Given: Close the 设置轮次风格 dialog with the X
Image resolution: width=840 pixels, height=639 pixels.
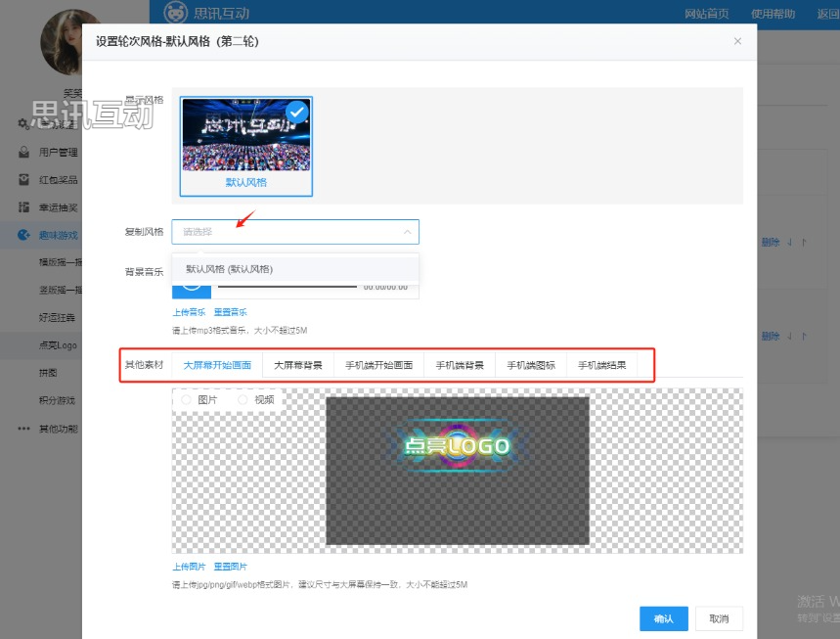Looking at the screenshot, I should click(x=737, y=41).
